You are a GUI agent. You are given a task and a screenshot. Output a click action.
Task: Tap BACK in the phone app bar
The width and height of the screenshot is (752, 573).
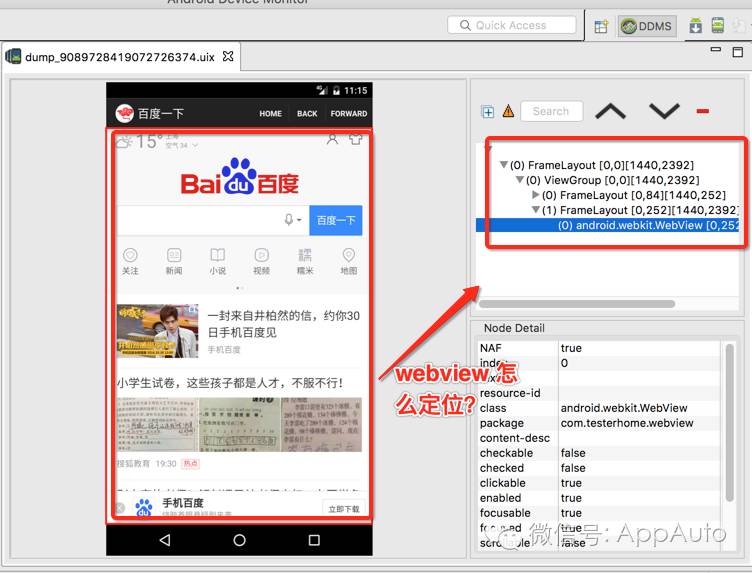(x=307, y=114)
